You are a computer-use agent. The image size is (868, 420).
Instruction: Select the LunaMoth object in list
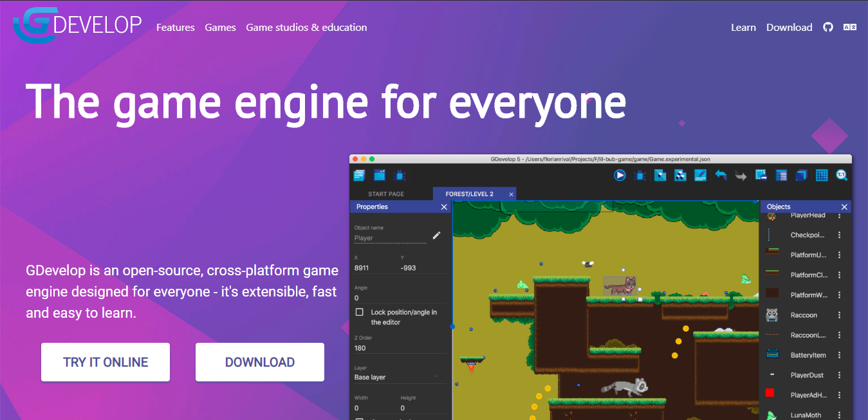pos(806,414)
